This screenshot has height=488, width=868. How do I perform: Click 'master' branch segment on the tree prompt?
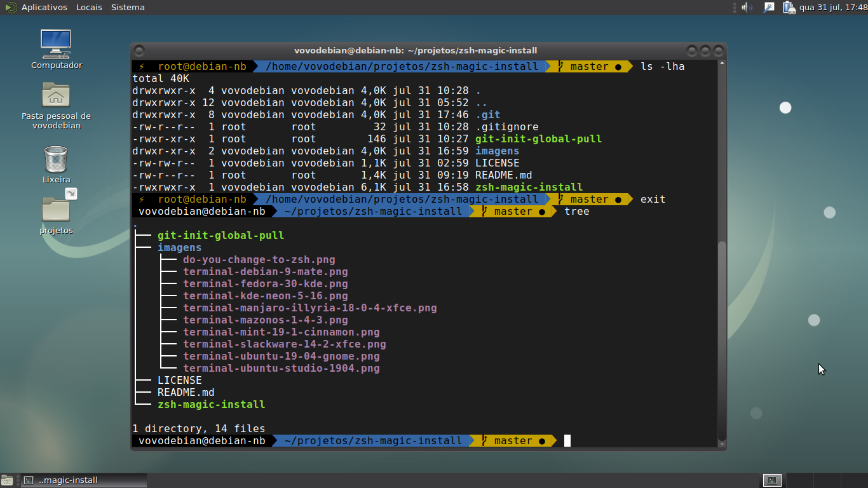[x=513, y=211]
